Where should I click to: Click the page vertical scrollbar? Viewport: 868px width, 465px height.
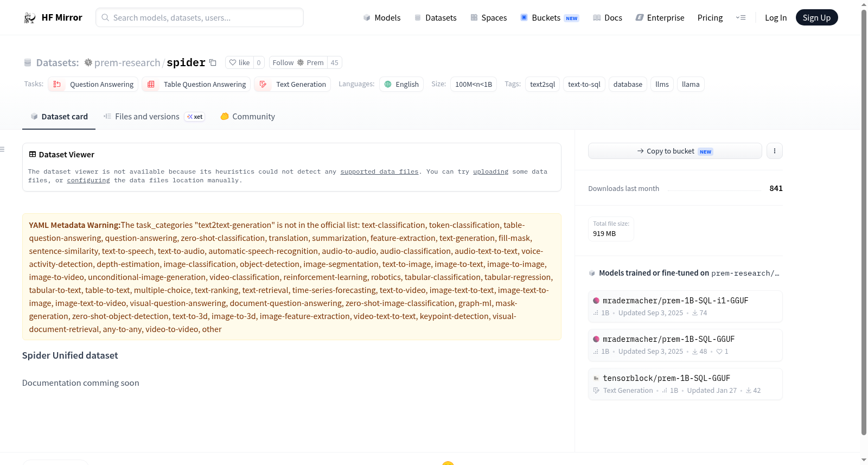864,221
